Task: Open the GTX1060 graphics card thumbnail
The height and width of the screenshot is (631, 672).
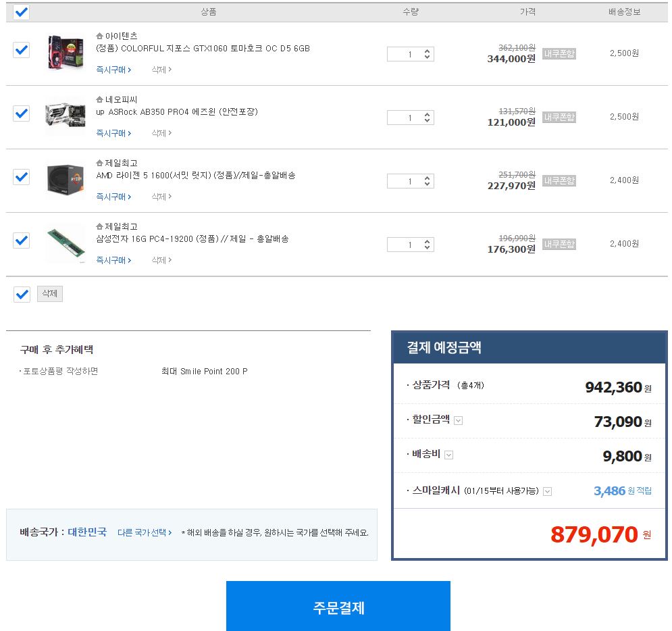Action: tap(65, 53)
